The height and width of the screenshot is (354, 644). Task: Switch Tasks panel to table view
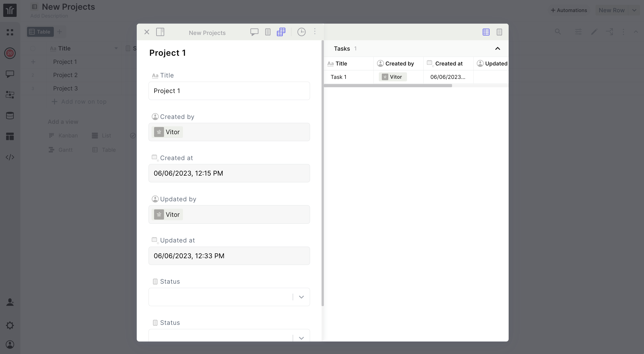point(486,32)
